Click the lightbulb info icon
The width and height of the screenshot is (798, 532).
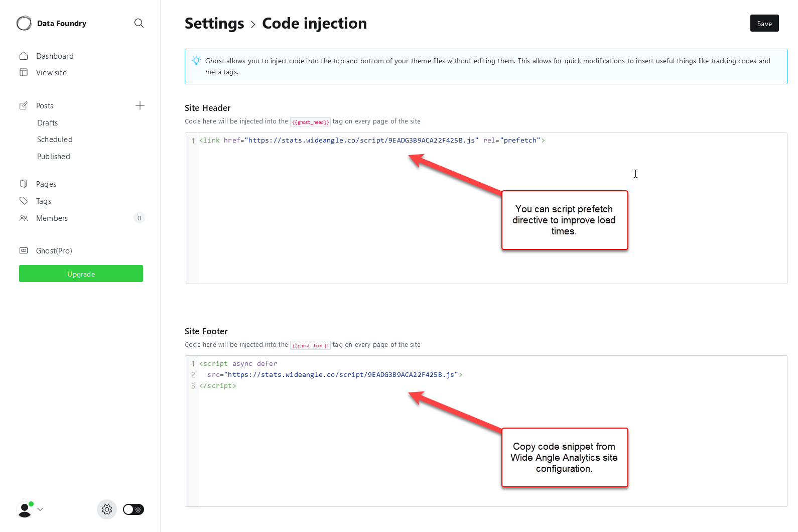click(x=196, y=61)
